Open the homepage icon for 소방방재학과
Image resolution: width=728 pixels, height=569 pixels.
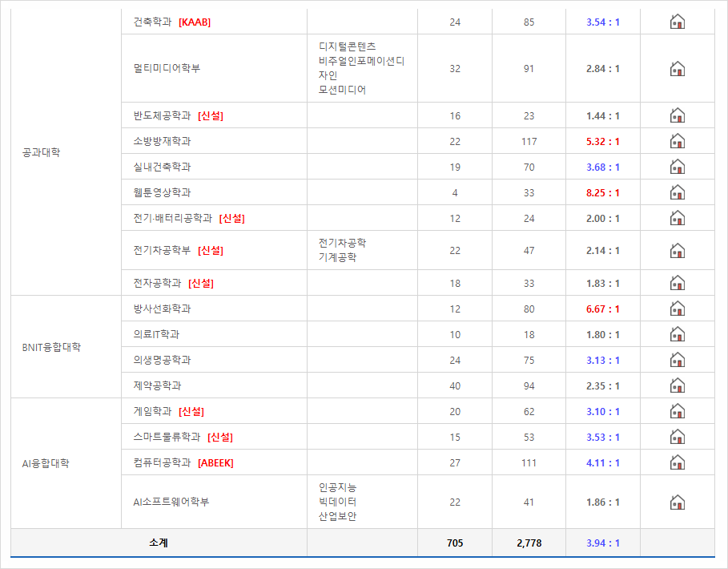tap(678, 141)
